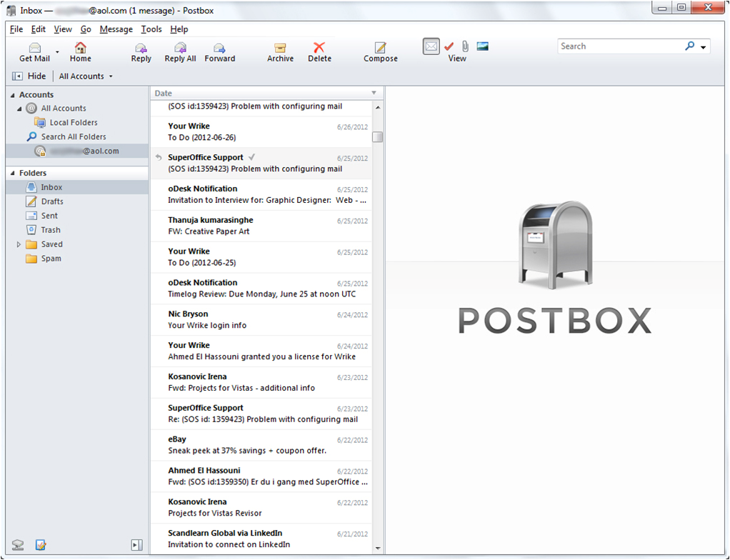730x560 pixels.
Task: Open the Help menu
Action: point(179,29)
